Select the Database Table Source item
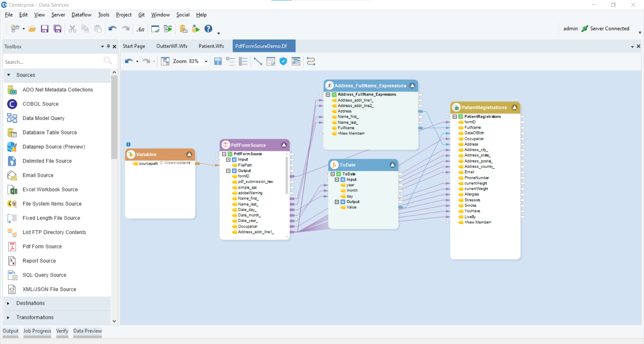The height and width of the screenshot is (344, 644). [49, 132]
